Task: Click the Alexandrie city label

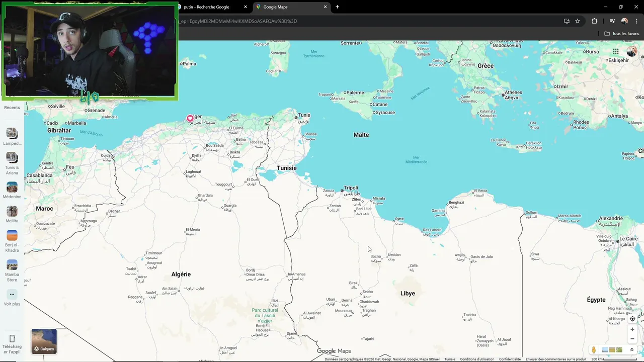Action: click(x=611, y=219)
